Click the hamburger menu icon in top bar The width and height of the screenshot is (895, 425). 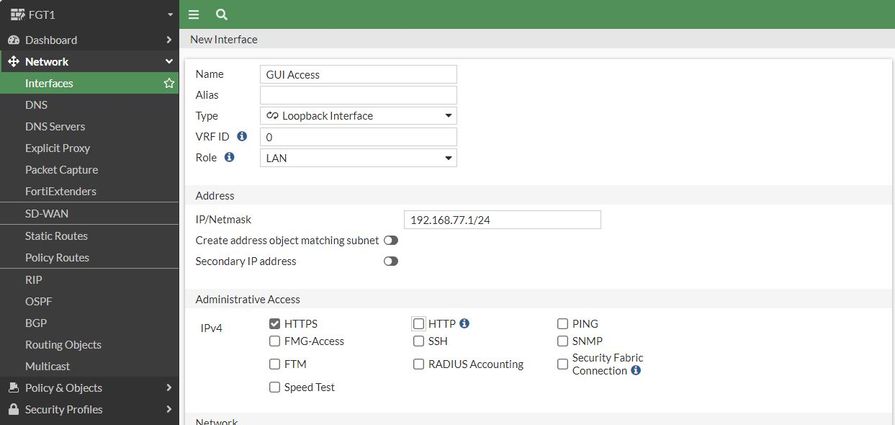tap(194, 15)
